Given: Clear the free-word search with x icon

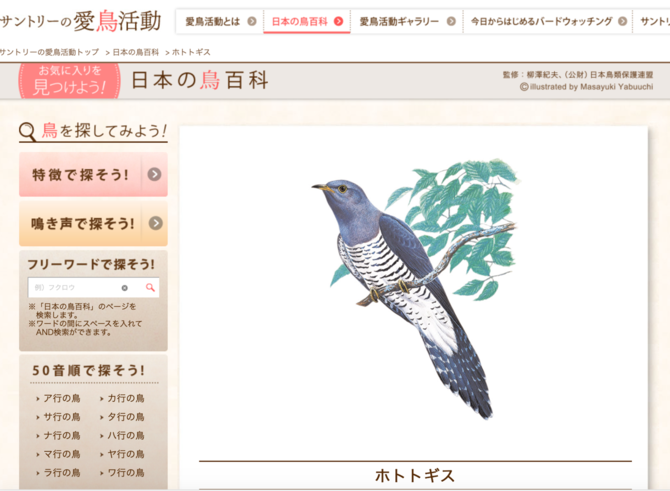Looking at the screenshot, I should tap(124, 288).
